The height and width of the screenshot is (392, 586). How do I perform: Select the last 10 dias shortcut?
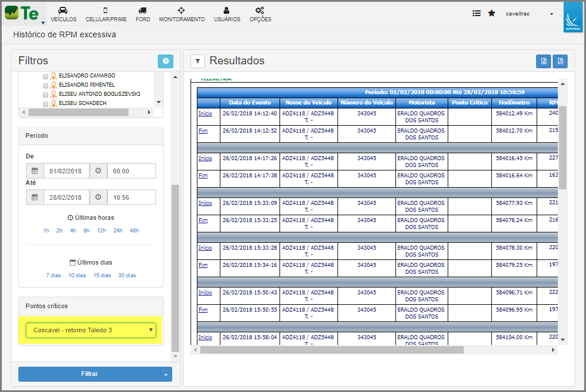(x=77, y=275)
